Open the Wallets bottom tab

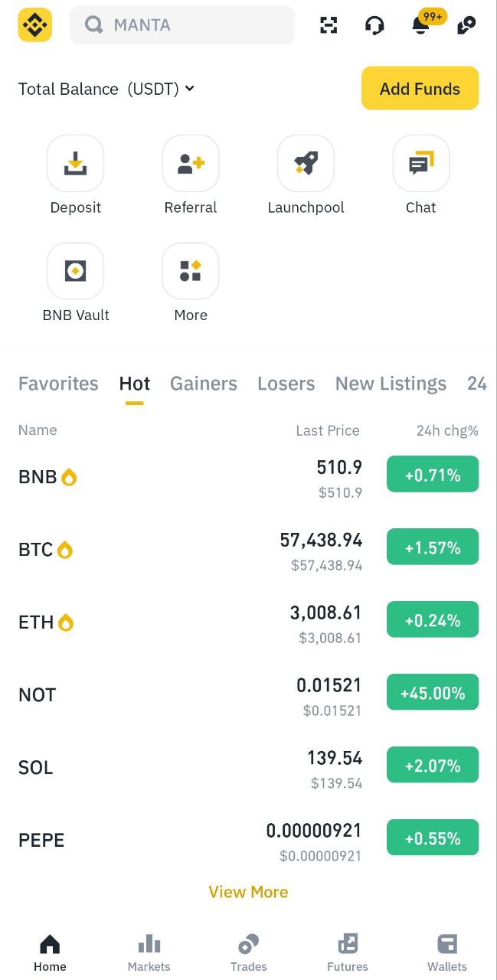447,953
